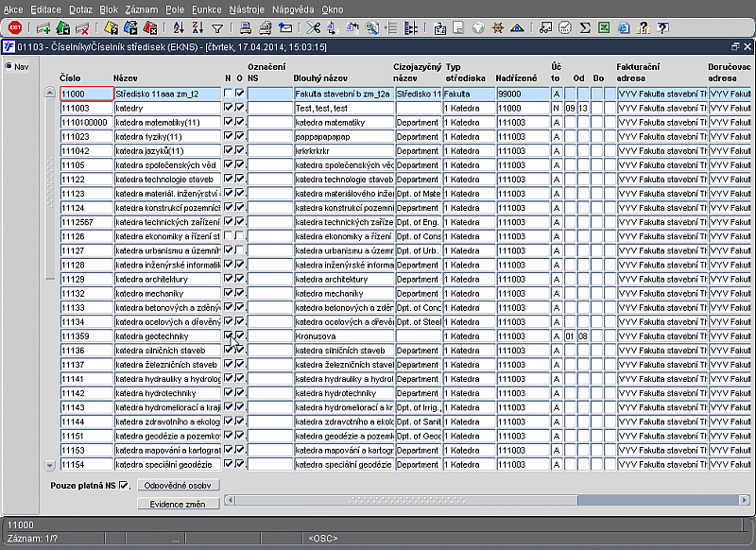The width and height of the screenshot is (756, 550).
Task: Sort descending with the Z-A icon
Action: (x=198, y=28)
